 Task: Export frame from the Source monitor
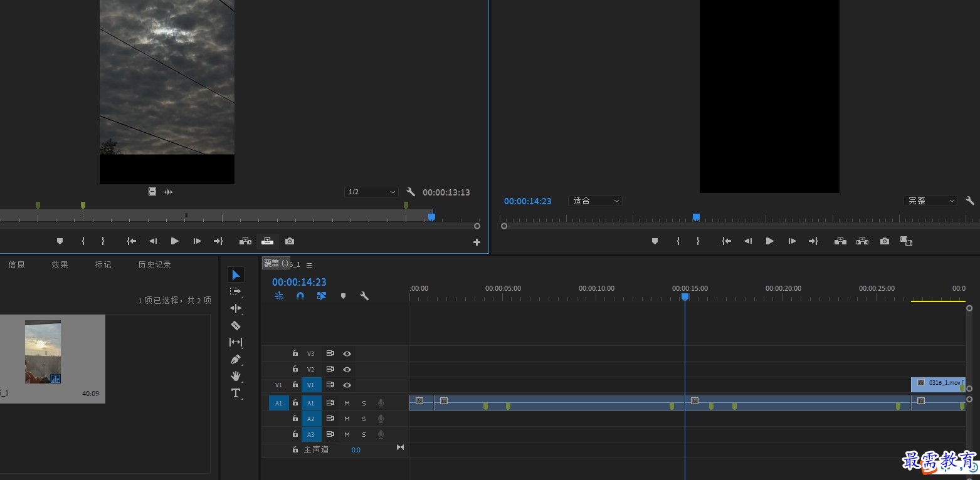[x=289, y=241]
